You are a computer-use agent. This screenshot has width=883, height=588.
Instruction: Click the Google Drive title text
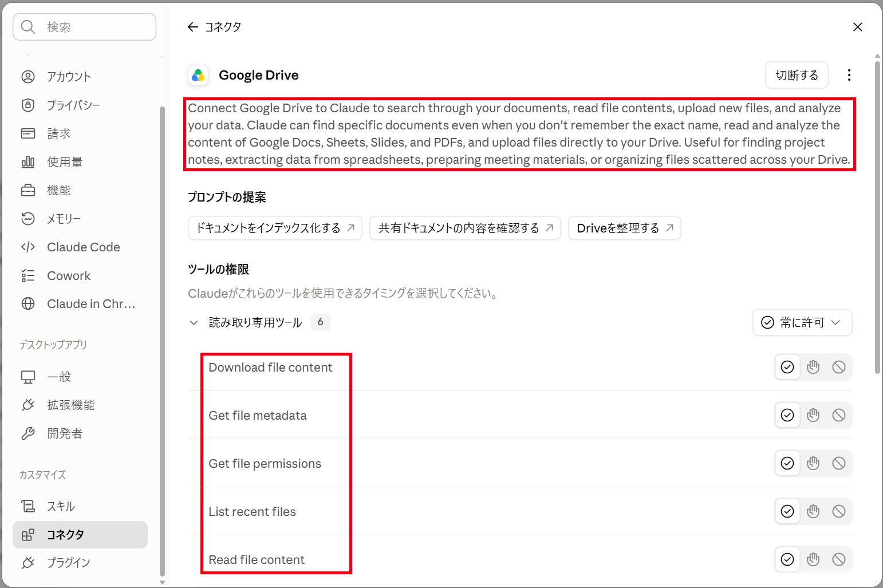(259, 75)
